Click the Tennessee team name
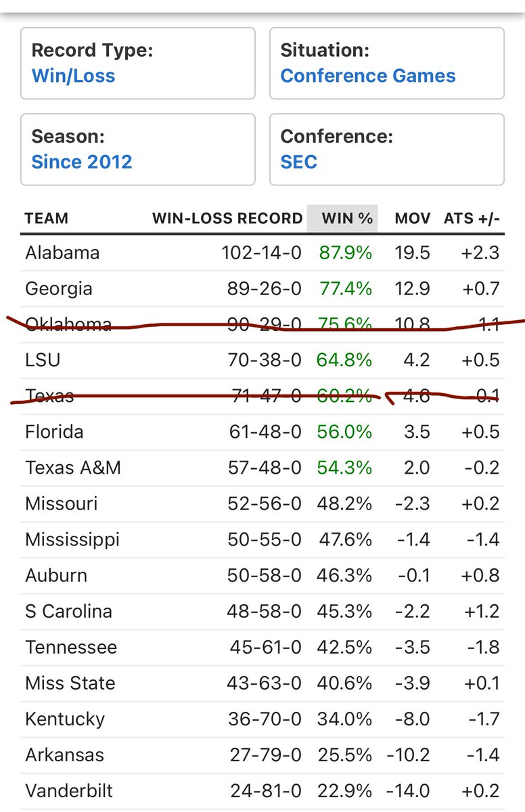 (71, 647)
